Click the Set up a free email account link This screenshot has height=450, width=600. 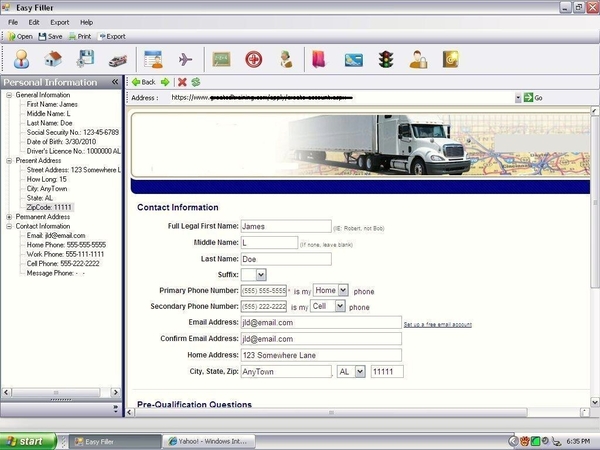coord(437,324)
